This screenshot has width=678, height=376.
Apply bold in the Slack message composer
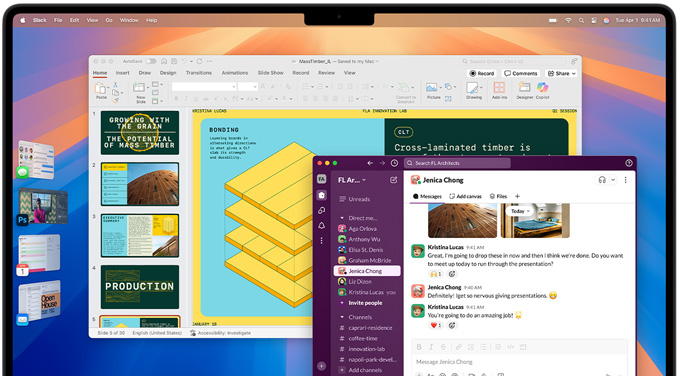coord(419,347)
